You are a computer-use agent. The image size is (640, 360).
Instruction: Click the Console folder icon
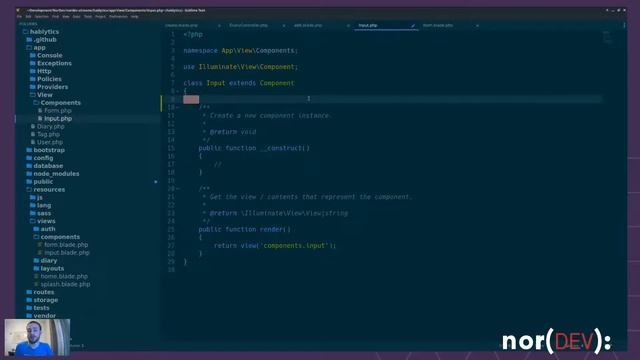tap(33, 56)
